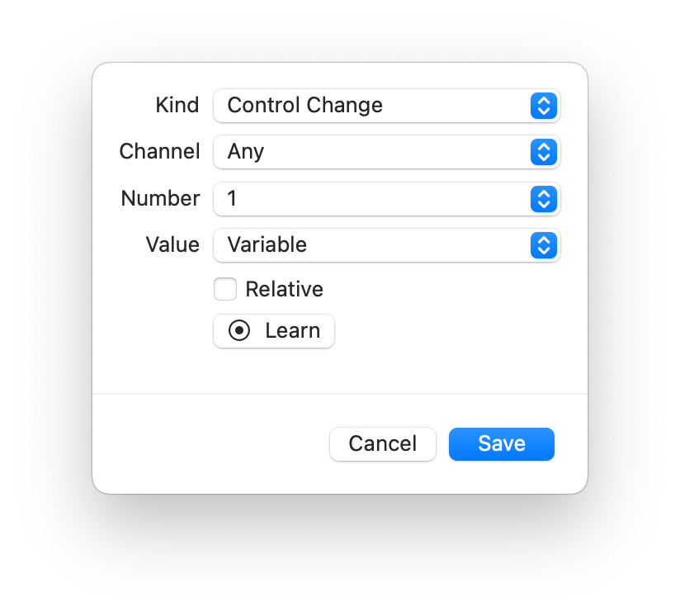
Task: Click the Kind popup chevron icon
Action: pos(543,106)
